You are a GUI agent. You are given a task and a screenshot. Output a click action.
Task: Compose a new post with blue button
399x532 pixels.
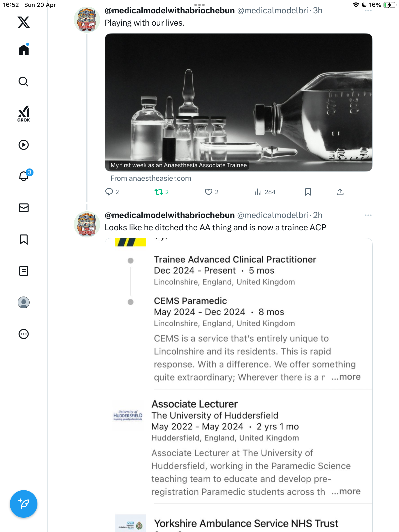point(24,504)
